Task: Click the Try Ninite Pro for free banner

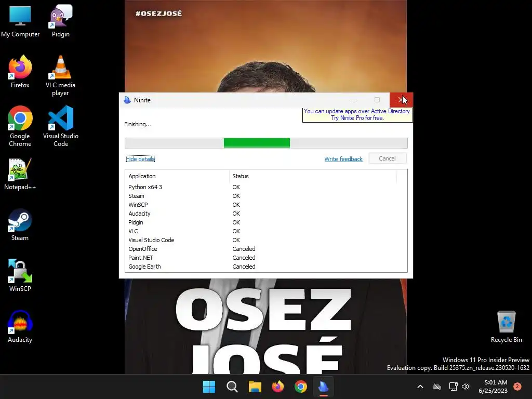Action: (x=357, y=115)
